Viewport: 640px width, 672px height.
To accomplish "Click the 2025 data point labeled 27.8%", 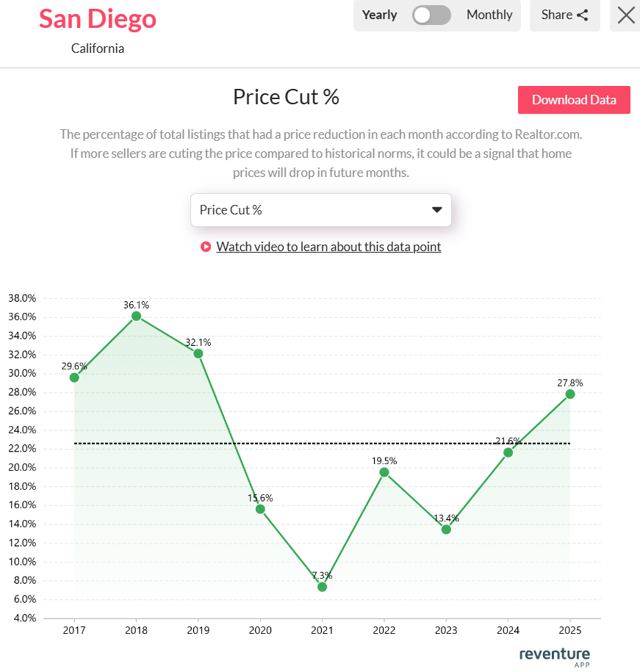I will point(570,394).
